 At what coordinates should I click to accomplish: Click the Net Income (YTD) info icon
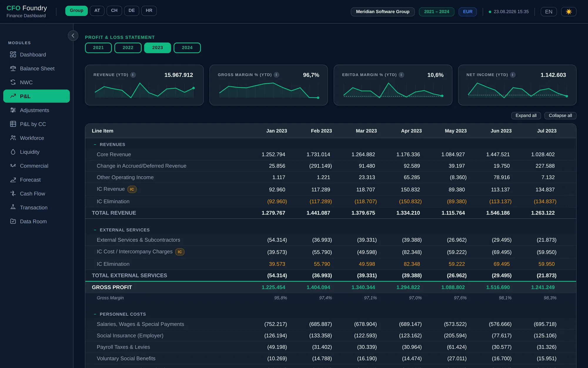click(x=513, y=75)
